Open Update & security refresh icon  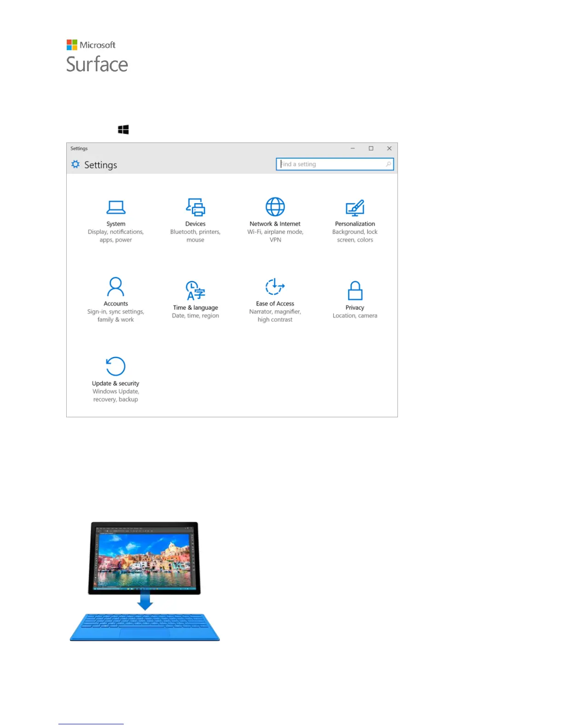click(x=115, y=366)
